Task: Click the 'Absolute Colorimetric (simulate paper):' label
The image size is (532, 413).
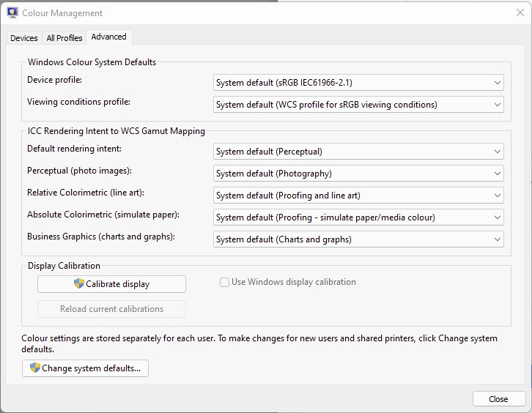Action: (103, 215)
